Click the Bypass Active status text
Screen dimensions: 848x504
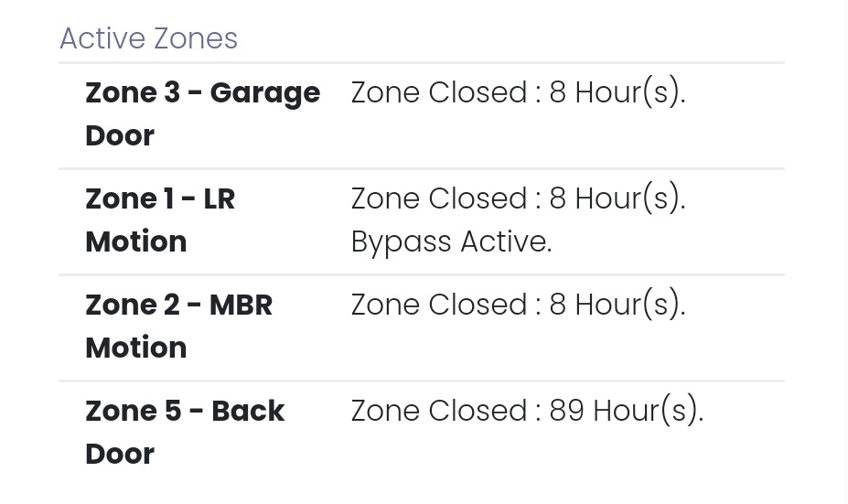point(452,241)
